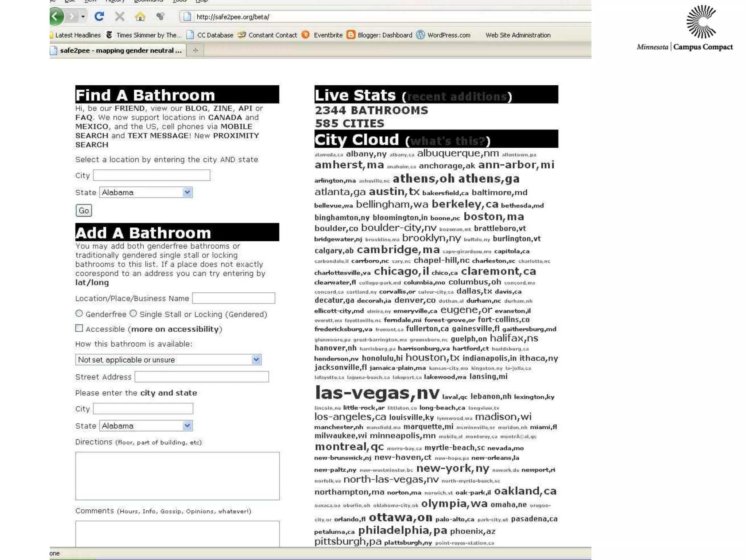Select Single Stall or Locking radio option
747x560 pixels.
click(133, 314)
